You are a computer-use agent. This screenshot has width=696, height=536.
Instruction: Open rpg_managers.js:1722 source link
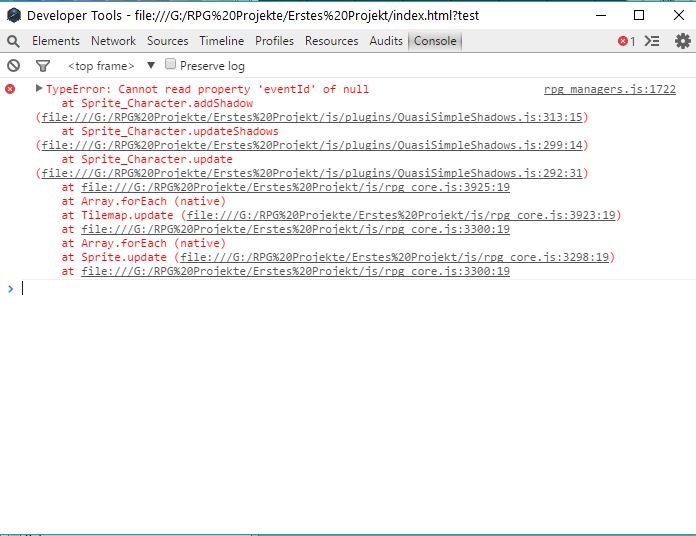pyautogui.click(x=610, y=89)
